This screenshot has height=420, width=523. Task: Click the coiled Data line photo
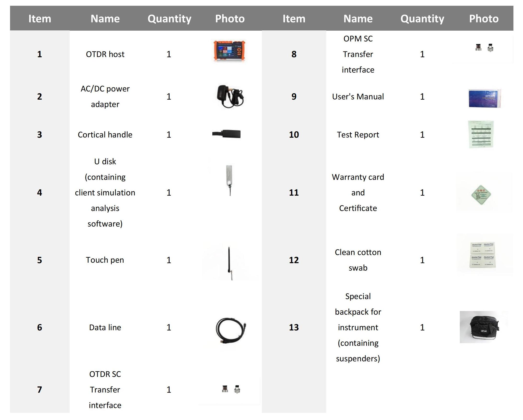click(x=231, y=330)
